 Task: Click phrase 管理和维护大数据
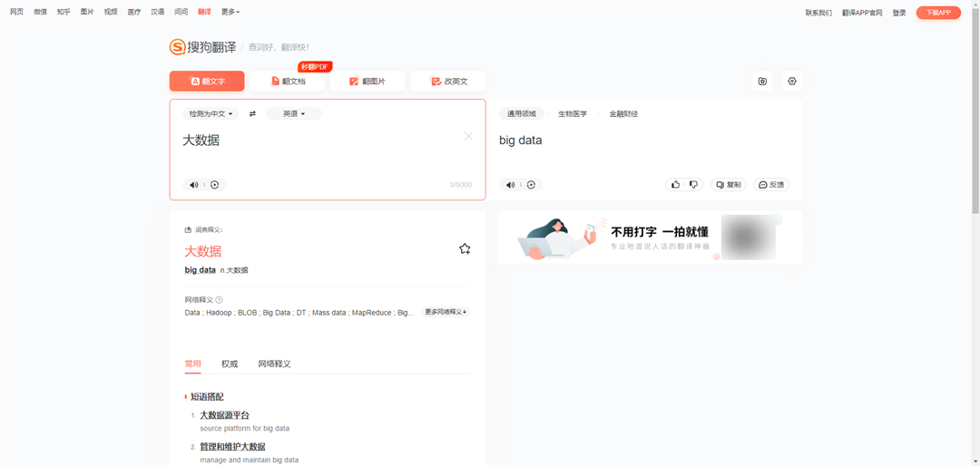point(232,447)
